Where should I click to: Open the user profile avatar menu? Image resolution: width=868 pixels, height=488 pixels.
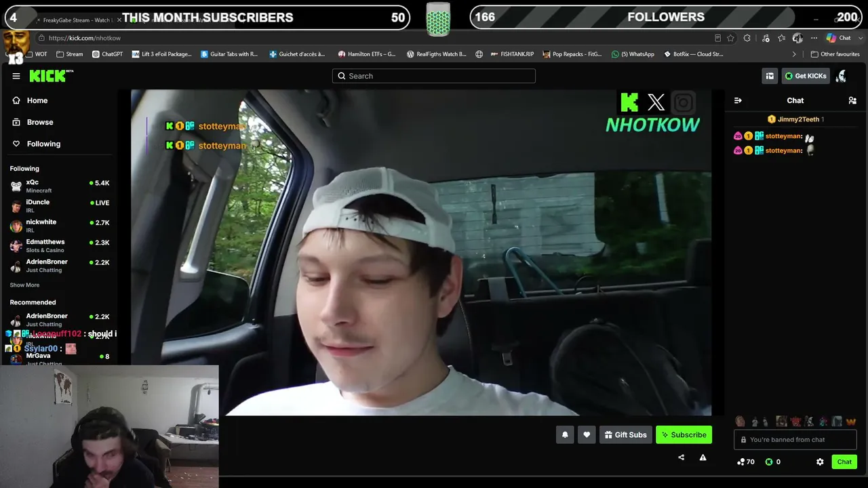(x=842, y=76)
